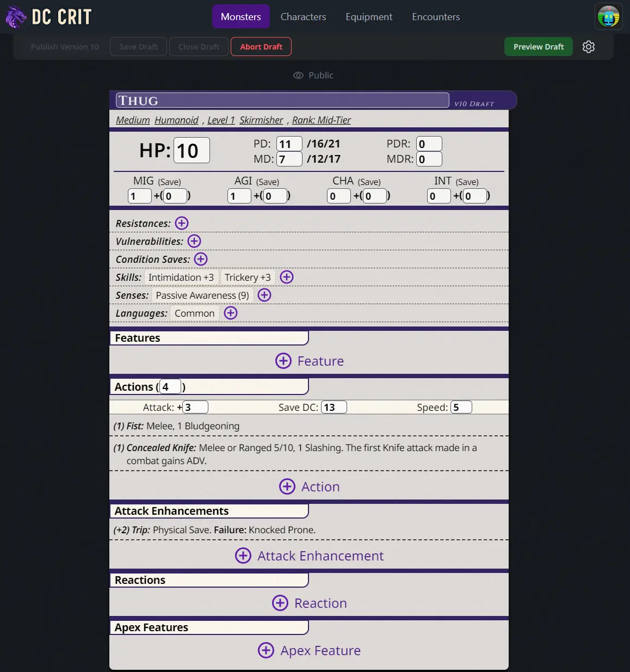Edit the MD value field

click(x=289, y=159)
